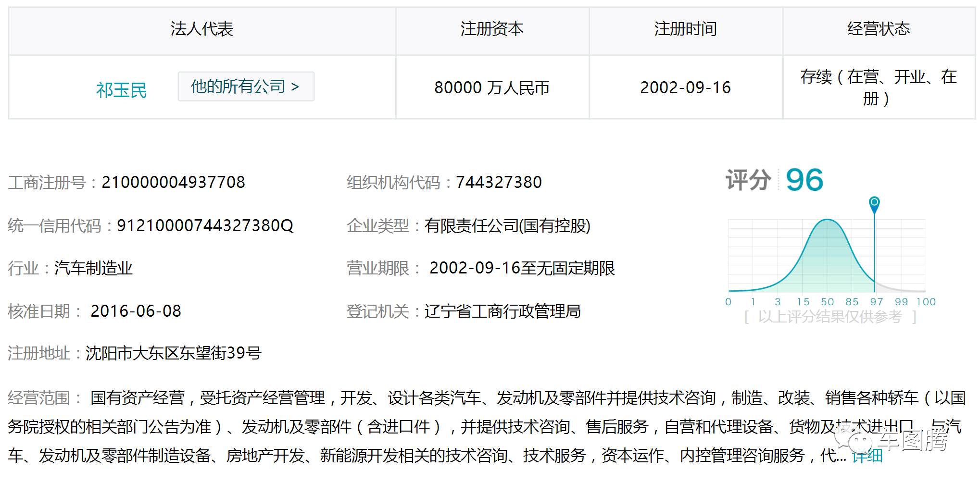The image size is (980, 483).
Task: Select registration number 210000004937708
Action: (173, 182)
